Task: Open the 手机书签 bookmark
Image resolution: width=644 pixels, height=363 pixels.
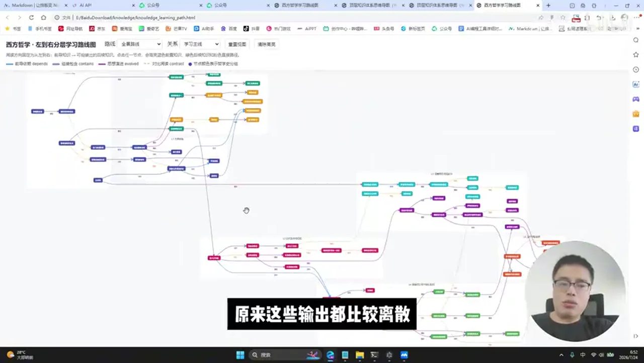Action: (x=40, y=29)
